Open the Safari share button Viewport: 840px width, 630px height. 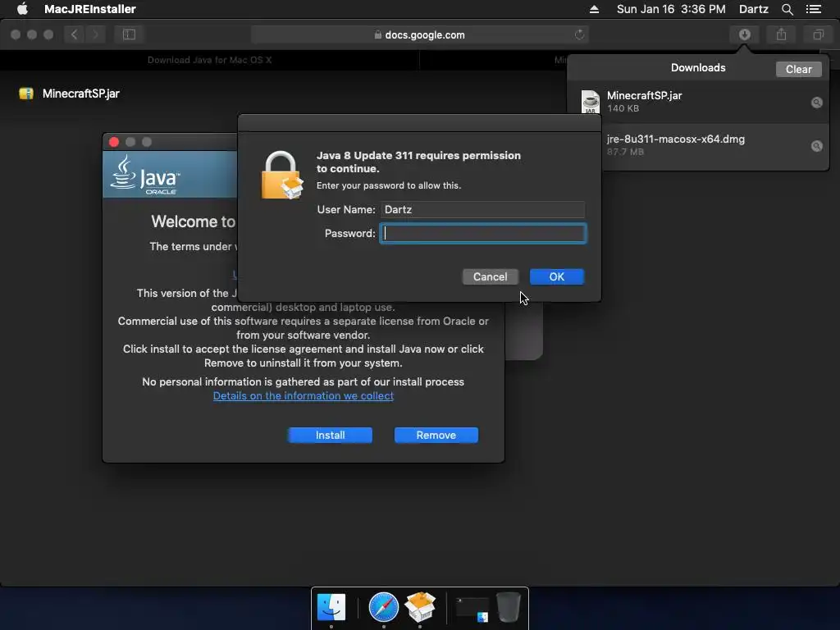click(x=782, y=34)
